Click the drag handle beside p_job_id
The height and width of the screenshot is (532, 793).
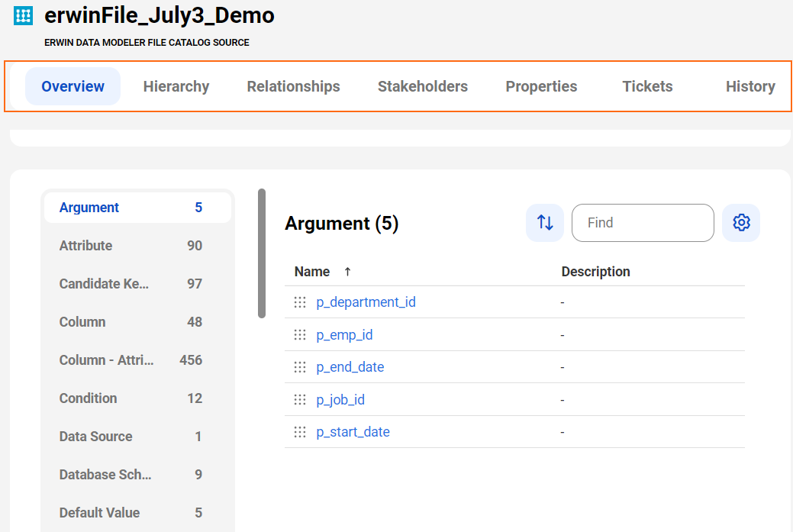(x=300, y=400)
